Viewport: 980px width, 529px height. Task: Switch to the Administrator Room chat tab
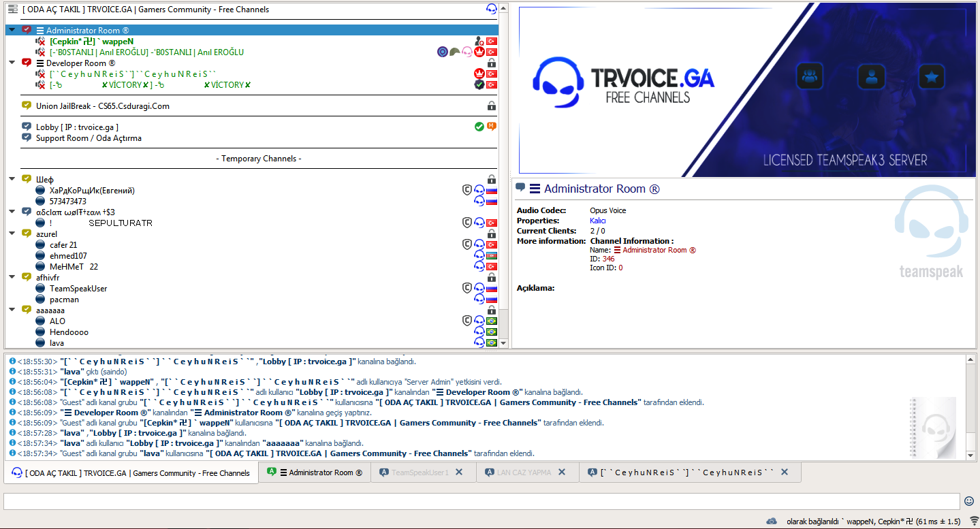(x=315, y=472)
